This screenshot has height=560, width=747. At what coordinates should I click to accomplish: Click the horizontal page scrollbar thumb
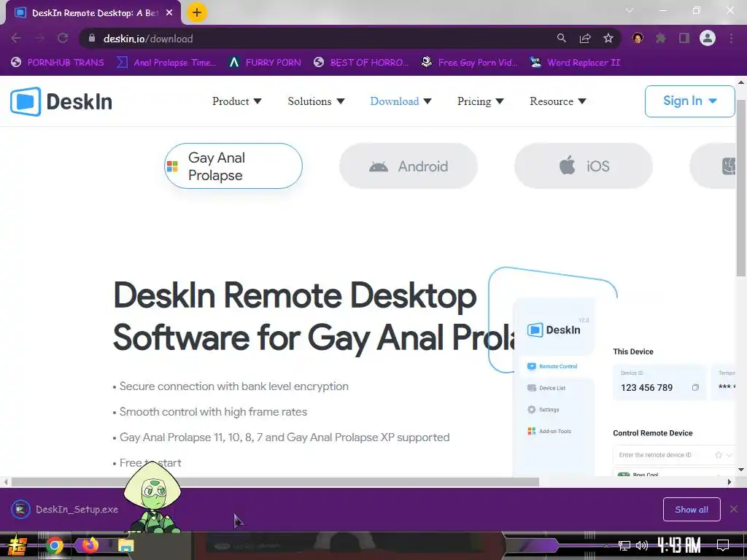coord(275,482)
